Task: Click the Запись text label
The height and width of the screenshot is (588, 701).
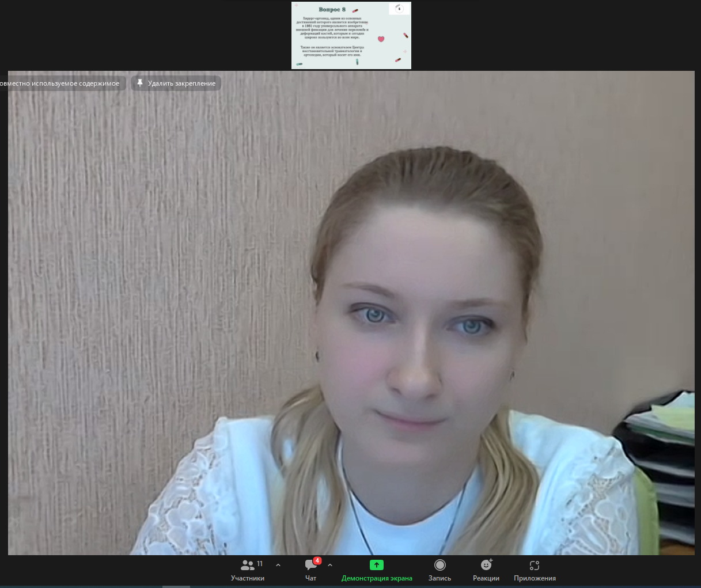Action: (440, 578)
